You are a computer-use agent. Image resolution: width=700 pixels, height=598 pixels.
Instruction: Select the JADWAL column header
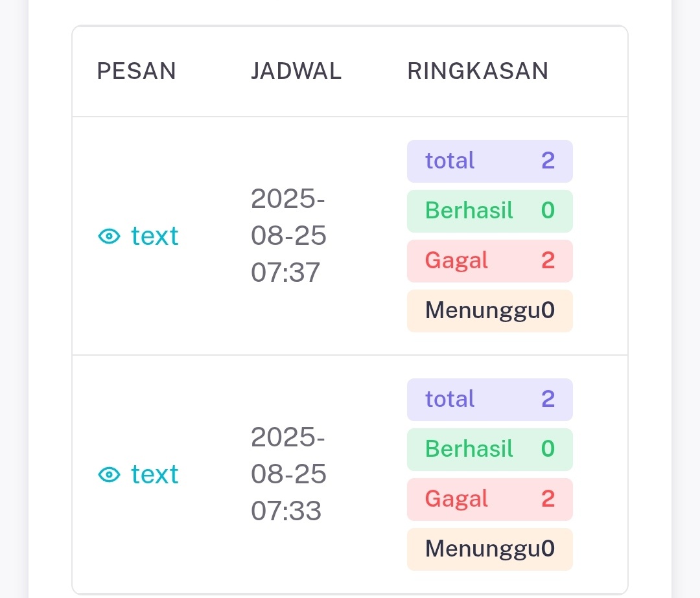point(296,71)
